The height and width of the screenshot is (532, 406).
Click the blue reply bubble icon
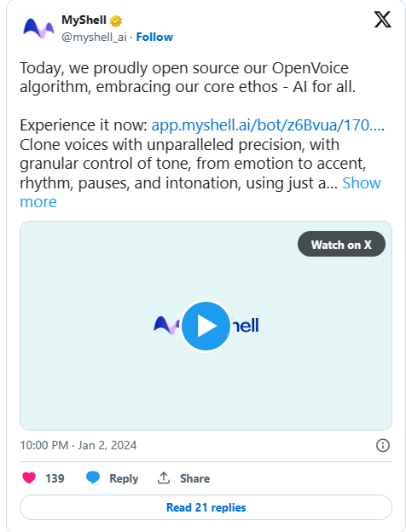[x=93, y=477]
